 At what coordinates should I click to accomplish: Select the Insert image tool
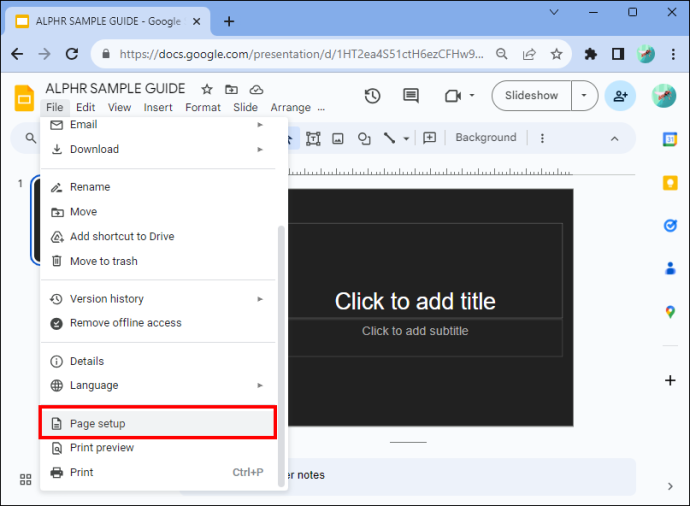338,139
